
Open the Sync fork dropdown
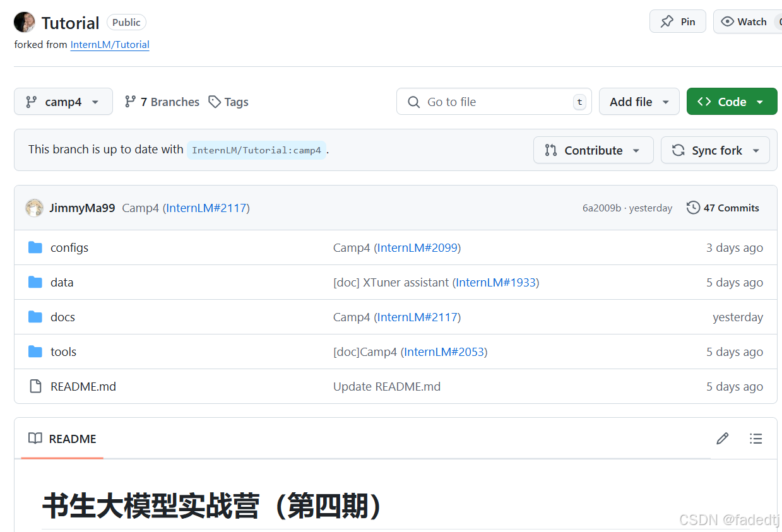coord(715,150)
